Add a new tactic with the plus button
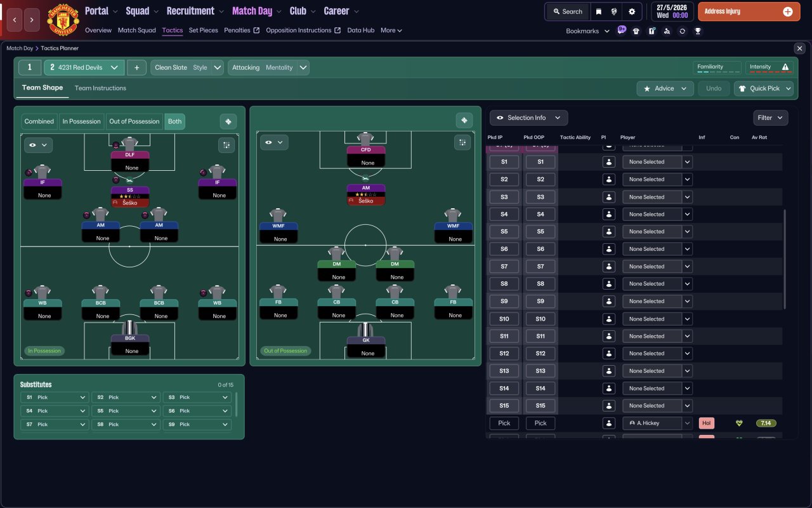Screen dimensions: 812x508 click(136, 67)
